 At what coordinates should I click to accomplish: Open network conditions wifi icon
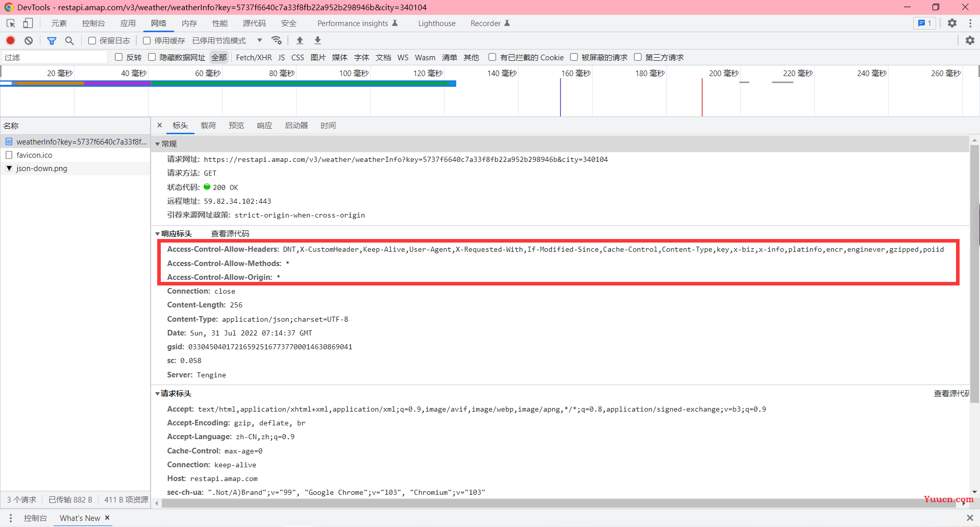click(277, 40)
